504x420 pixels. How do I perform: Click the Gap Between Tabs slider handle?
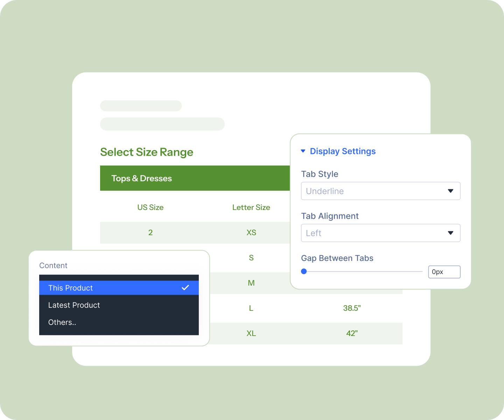(304, 272)
